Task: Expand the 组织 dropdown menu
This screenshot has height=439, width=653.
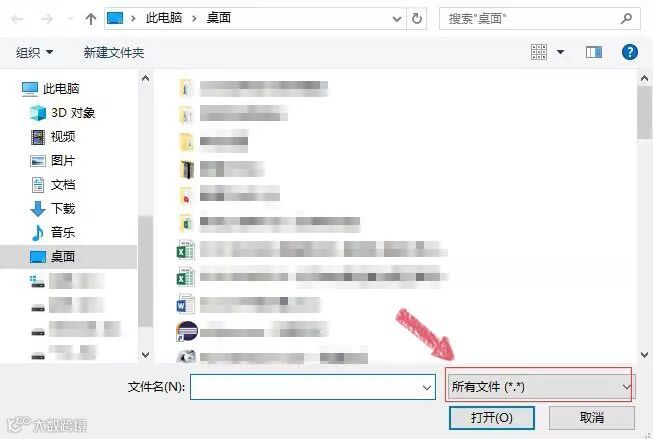Action: pyautogui.click(x=35, y=52)
